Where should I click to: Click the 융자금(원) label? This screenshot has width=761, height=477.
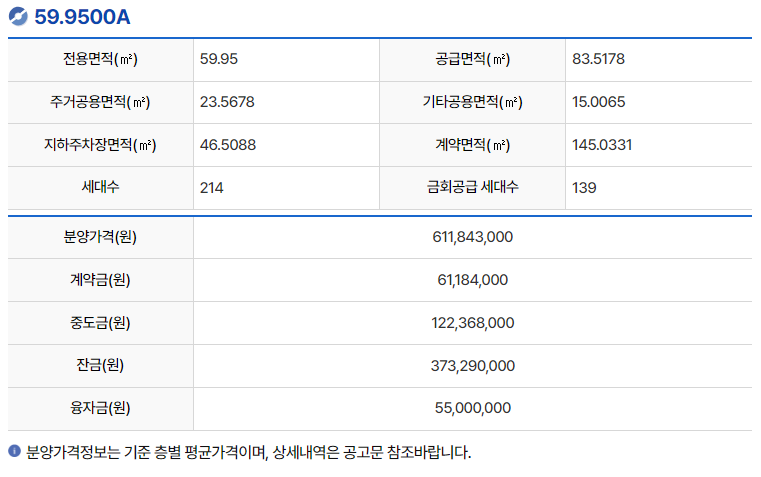[100, 408]
